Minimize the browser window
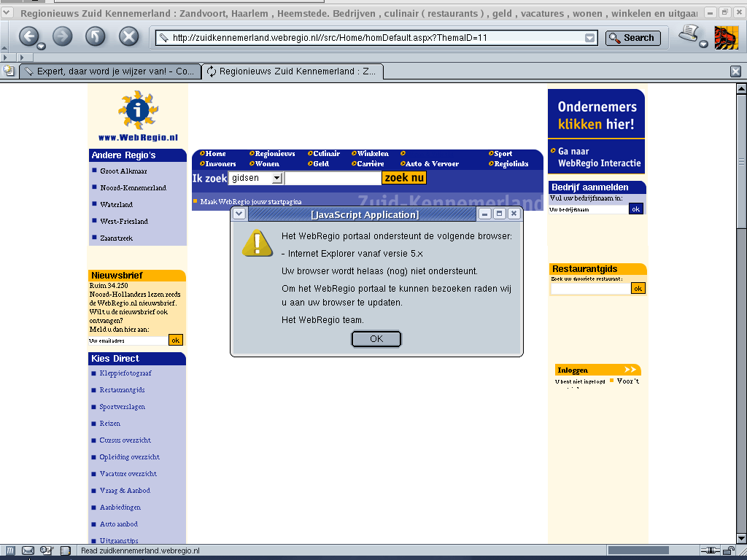Screen dimensions: 747x560 coord(710,13)
